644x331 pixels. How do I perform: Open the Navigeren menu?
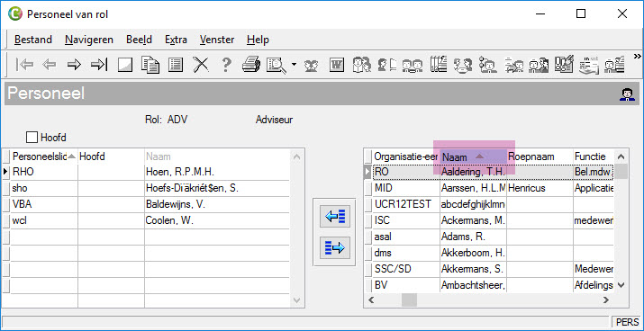(89, 40)
